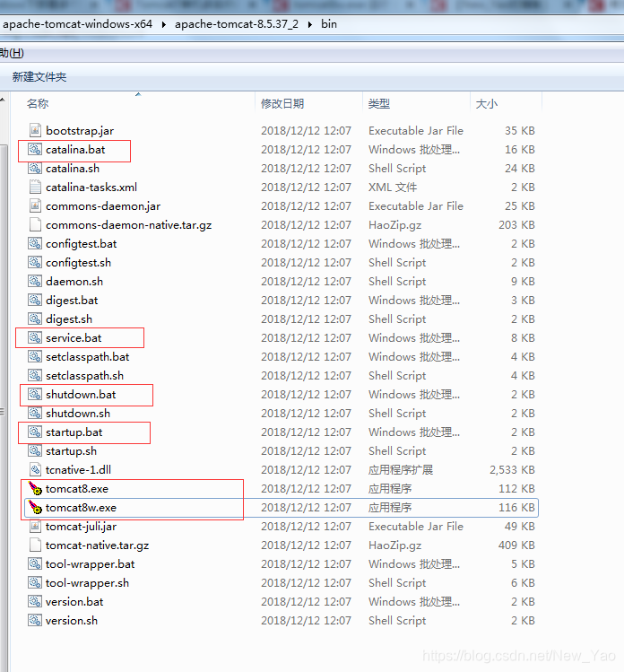Click the 新建文件夹 new folder button

pyautogui.click(x=39, y=77)
